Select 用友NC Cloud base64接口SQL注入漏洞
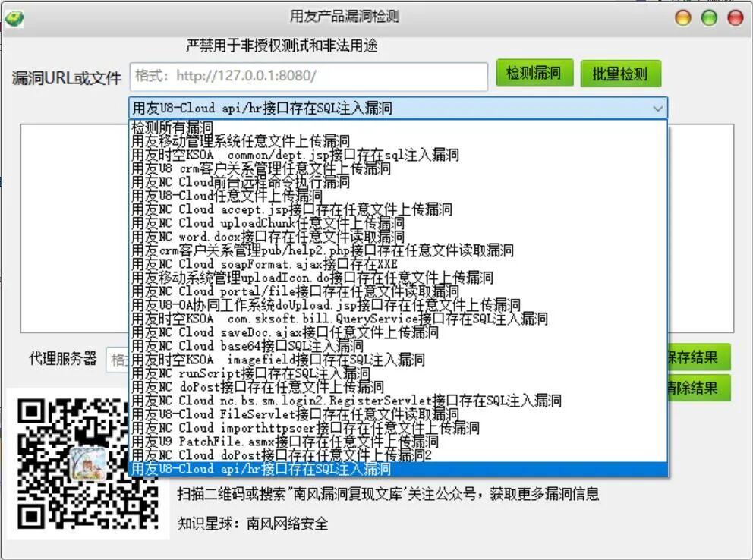 pos(398,346)
